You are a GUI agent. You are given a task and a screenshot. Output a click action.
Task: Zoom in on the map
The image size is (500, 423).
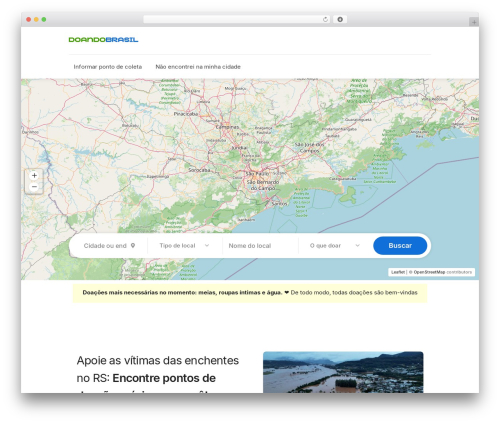(x=34, y=176)
